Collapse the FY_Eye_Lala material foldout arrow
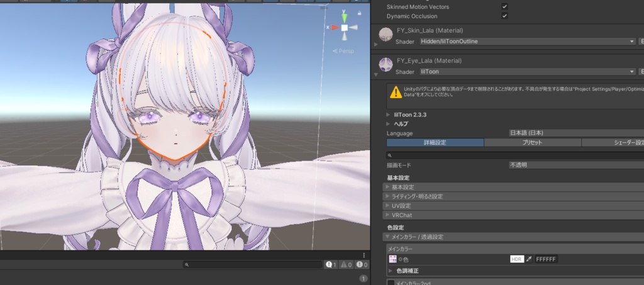The height and width of the screenshot is (285, 644). point(376,74)
